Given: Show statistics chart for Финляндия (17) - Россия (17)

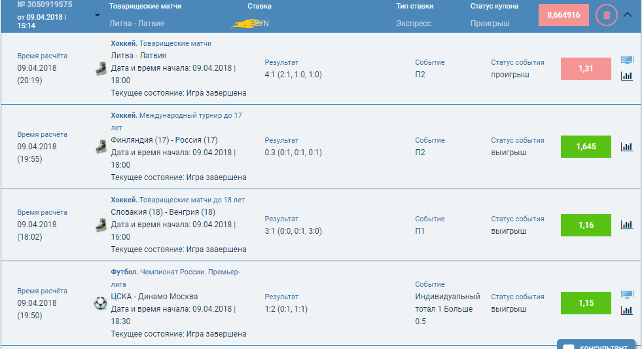Looking at the screenshot, I should point(627,147).
